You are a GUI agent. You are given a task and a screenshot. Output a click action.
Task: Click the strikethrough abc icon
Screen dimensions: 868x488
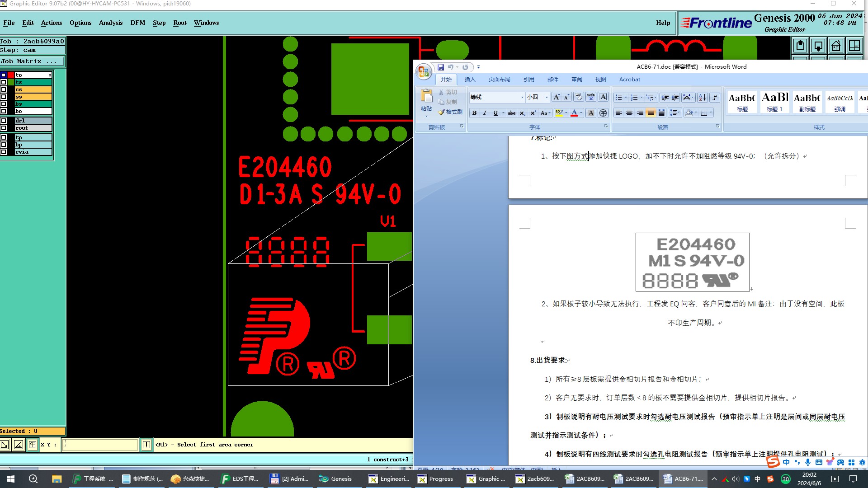(x=511, y=113)
